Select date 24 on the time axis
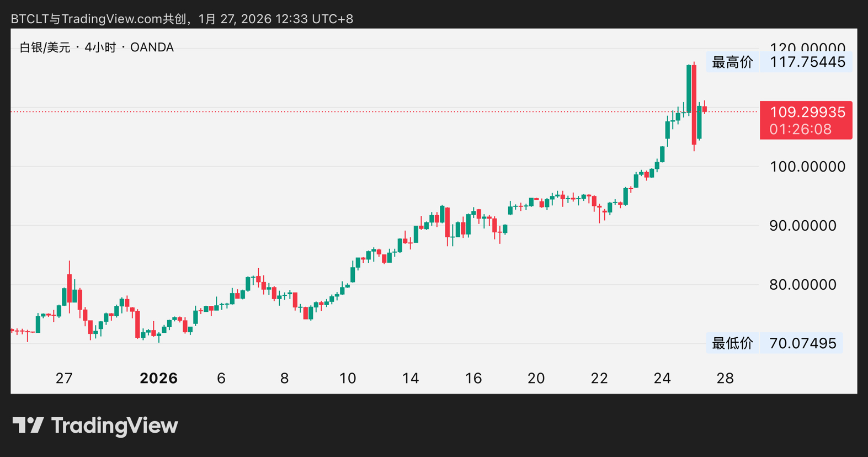Image resolution: width=868 pixels, height=457 pixels. click(x=662, y=378)
